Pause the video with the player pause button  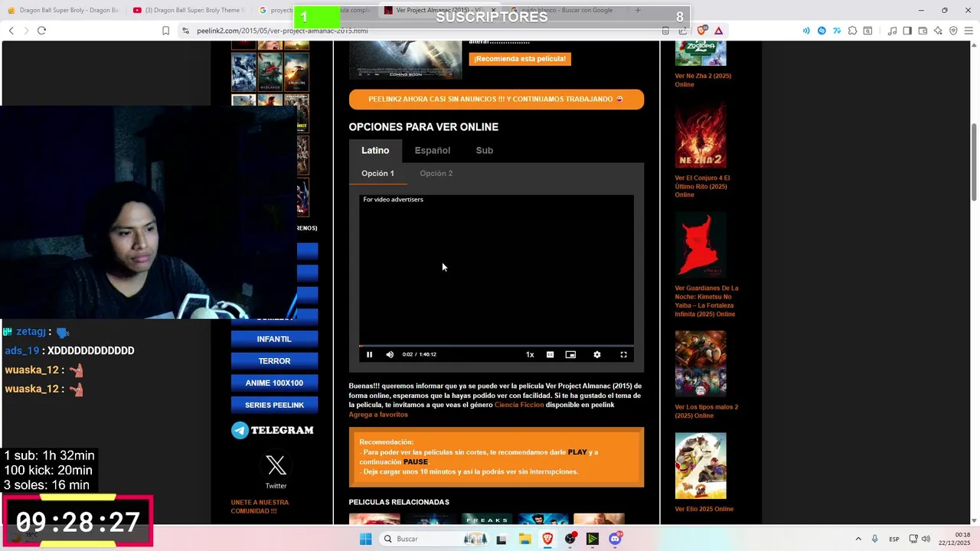point(369,354)
